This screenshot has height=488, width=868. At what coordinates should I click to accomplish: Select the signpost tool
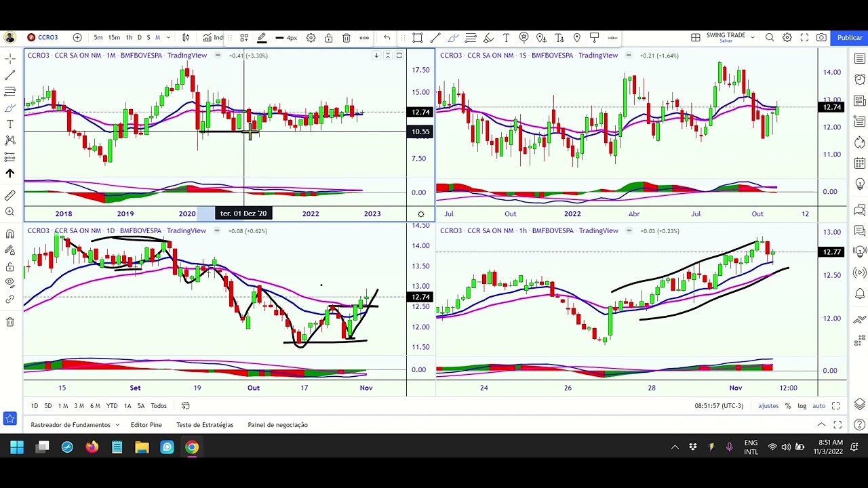coord(594,37)
